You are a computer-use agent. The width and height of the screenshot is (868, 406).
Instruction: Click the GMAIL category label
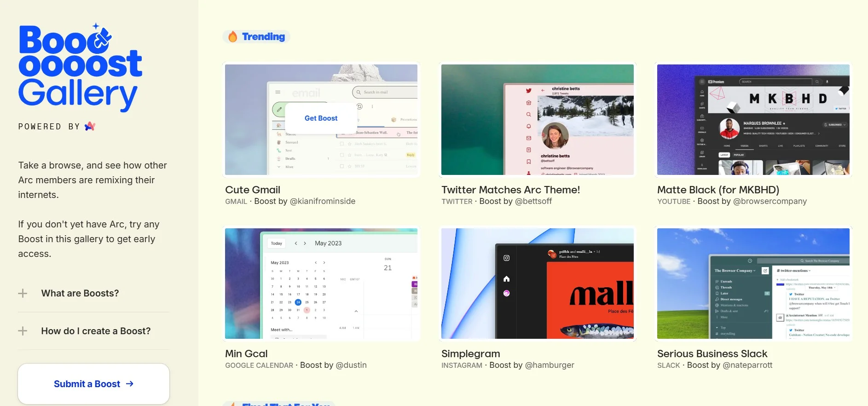[236, 202]
